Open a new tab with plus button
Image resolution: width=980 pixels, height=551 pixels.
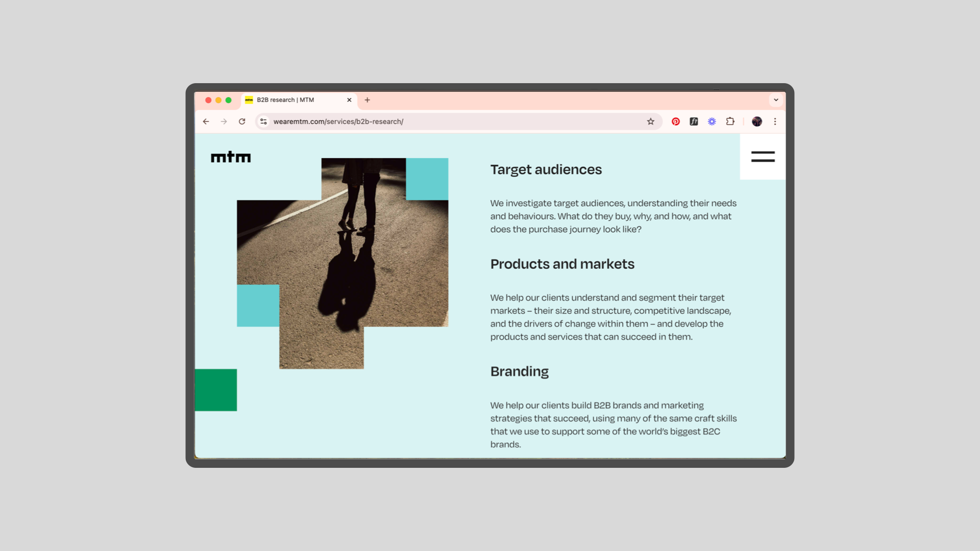tap(367, 100)
